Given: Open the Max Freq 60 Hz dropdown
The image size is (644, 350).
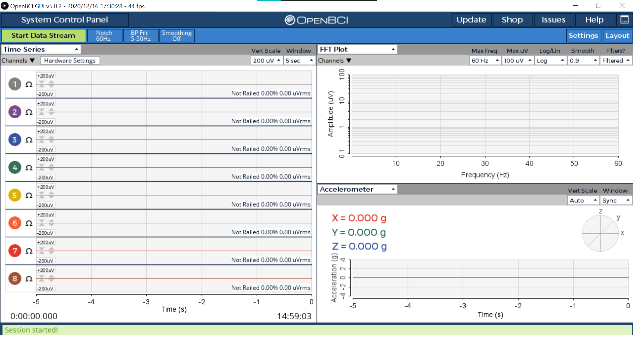Looking at the screenshot, I should tap(485, 60).
